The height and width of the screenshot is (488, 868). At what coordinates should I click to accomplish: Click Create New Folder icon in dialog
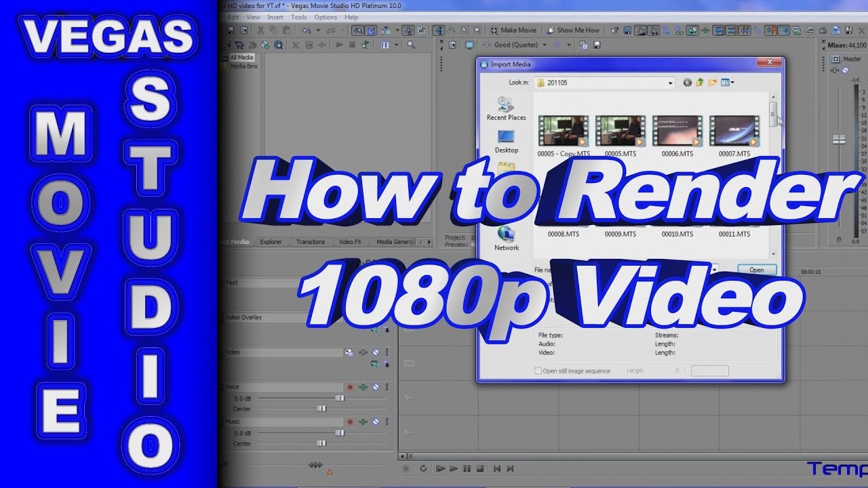712,83
